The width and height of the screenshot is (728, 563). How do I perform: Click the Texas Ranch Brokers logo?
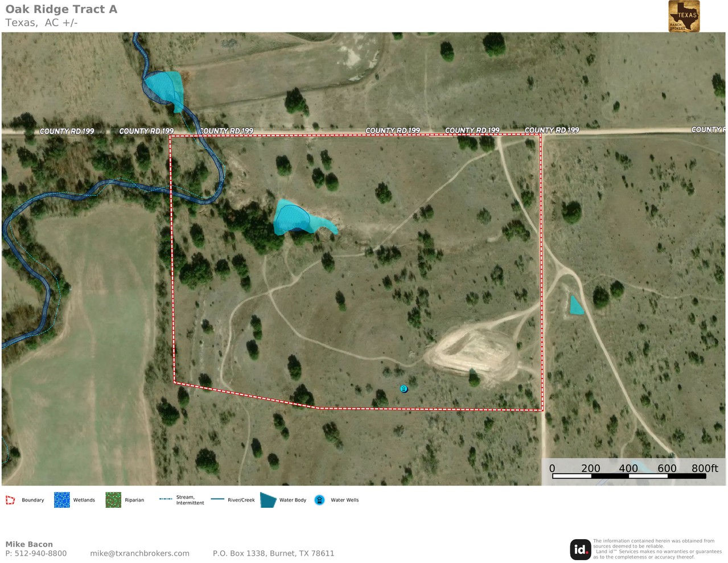click(684, 16)
